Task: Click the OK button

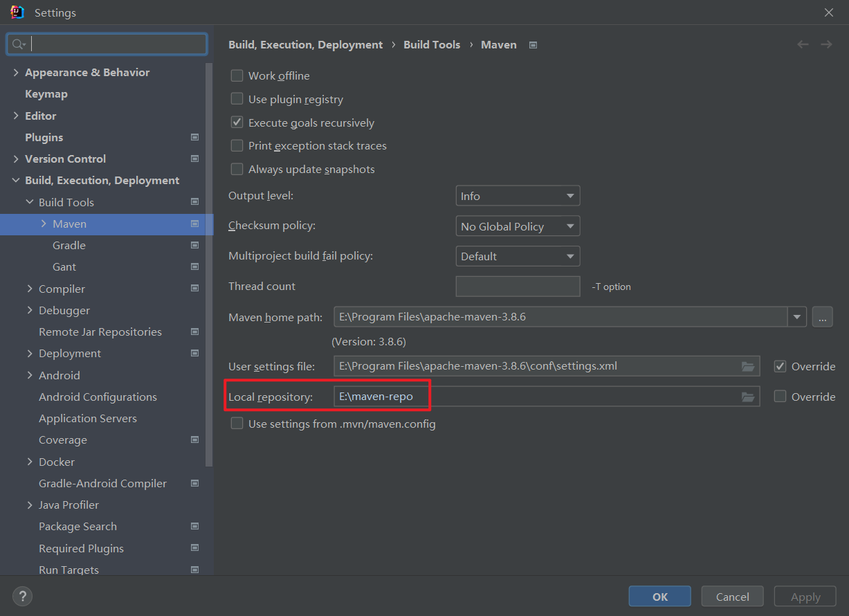Action: [x=659, y=597]
